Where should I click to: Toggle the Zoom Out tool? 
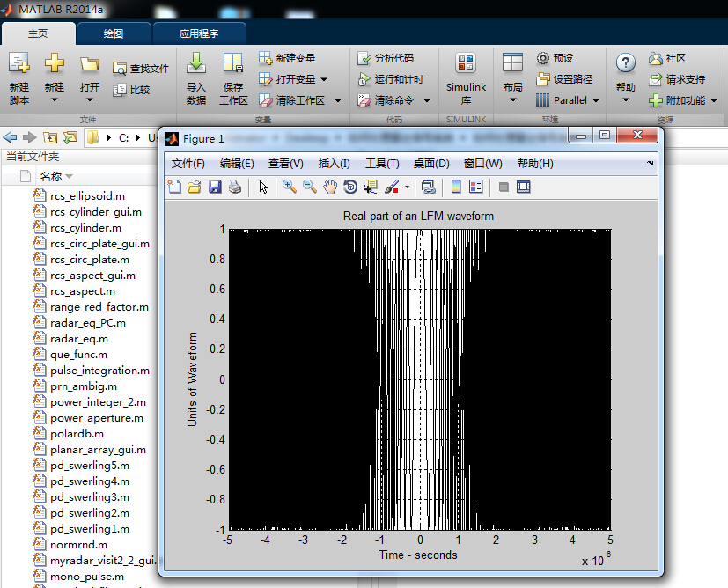click(310, 187)
